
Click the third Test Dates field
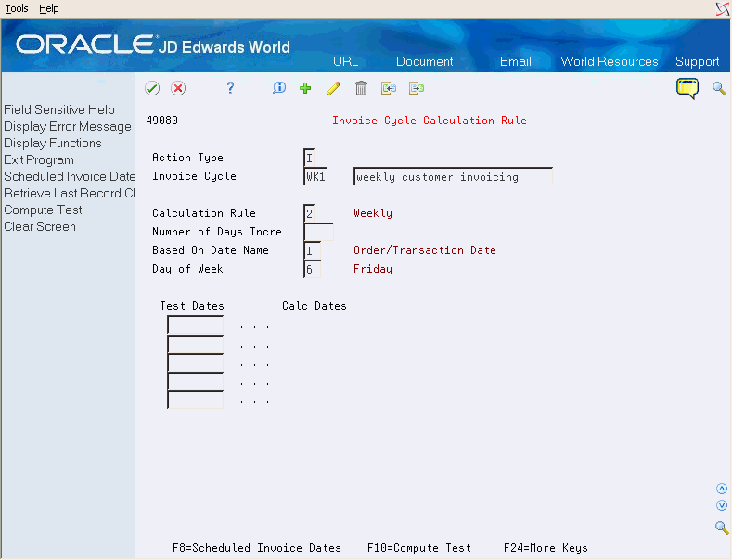click(x=195, y=363)
